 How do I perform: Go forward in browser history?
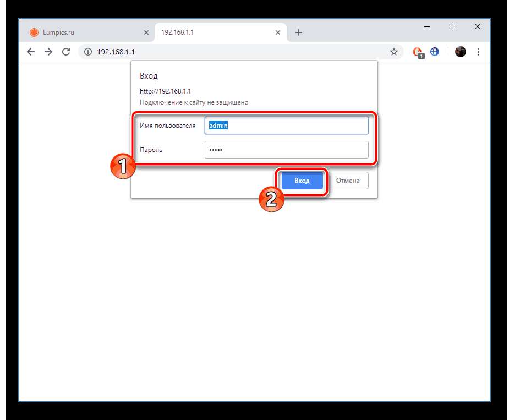click(48, 52)
